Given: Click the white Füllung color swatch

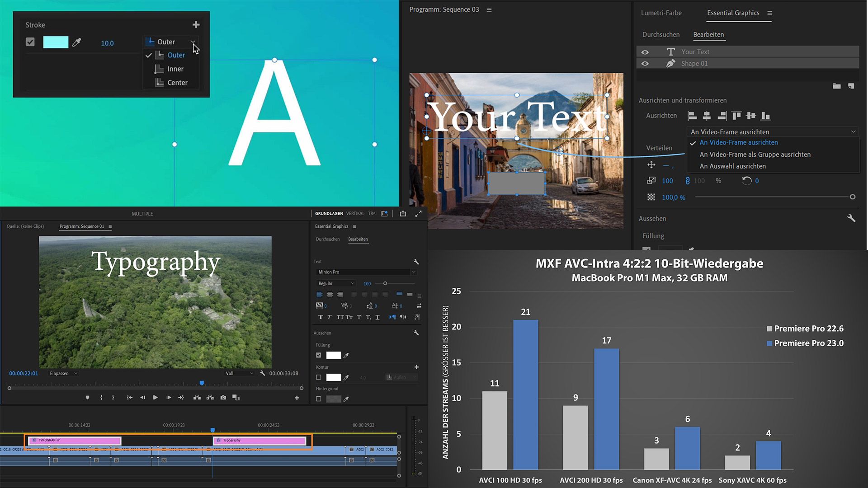Looking at the screenshot, I should (x=334, y=355).
